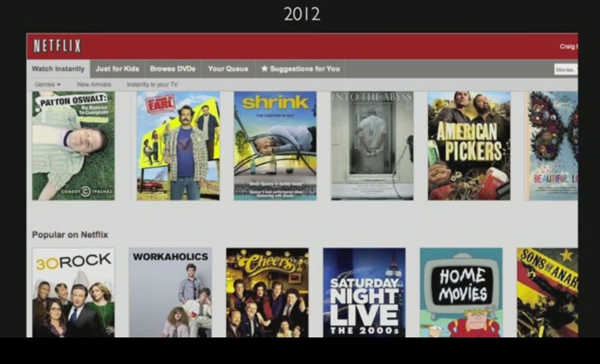Click the Movies search field
The width and height of the screenshot is (600, 364).
click(566, 70)
